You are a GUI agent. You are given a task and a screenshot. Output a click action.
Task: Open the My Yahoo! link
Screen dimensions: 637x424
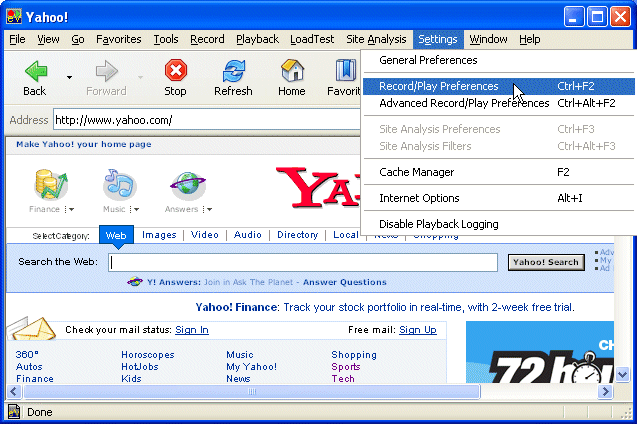tap(251, 367)
